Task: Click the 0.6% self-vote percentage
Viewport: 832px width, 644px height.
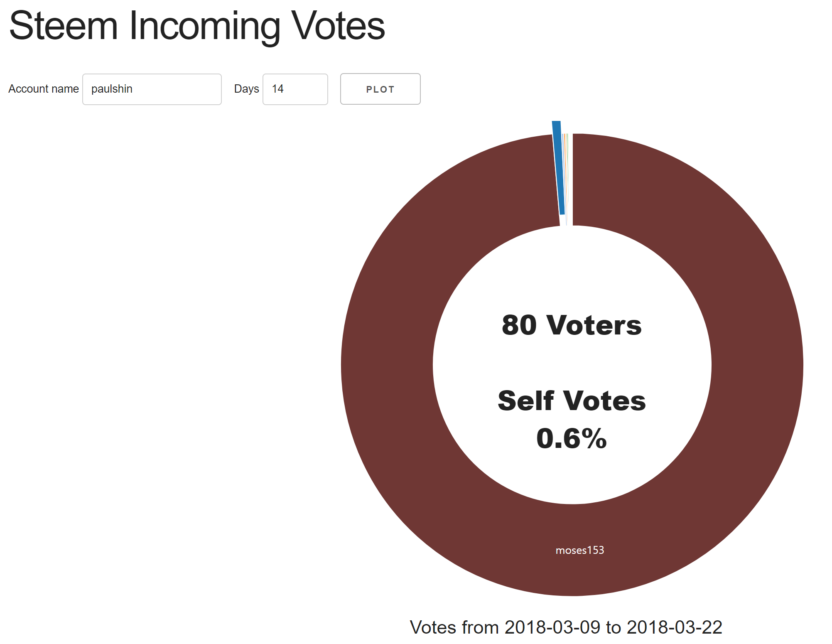Action: coord(572,438)
